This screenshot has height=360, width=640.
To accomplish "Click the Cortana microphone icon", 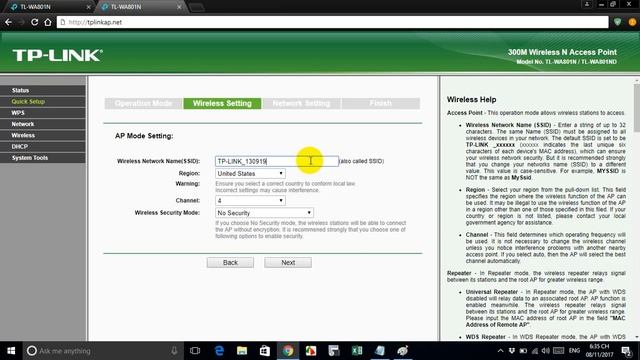I will click(x=174, y=351).
